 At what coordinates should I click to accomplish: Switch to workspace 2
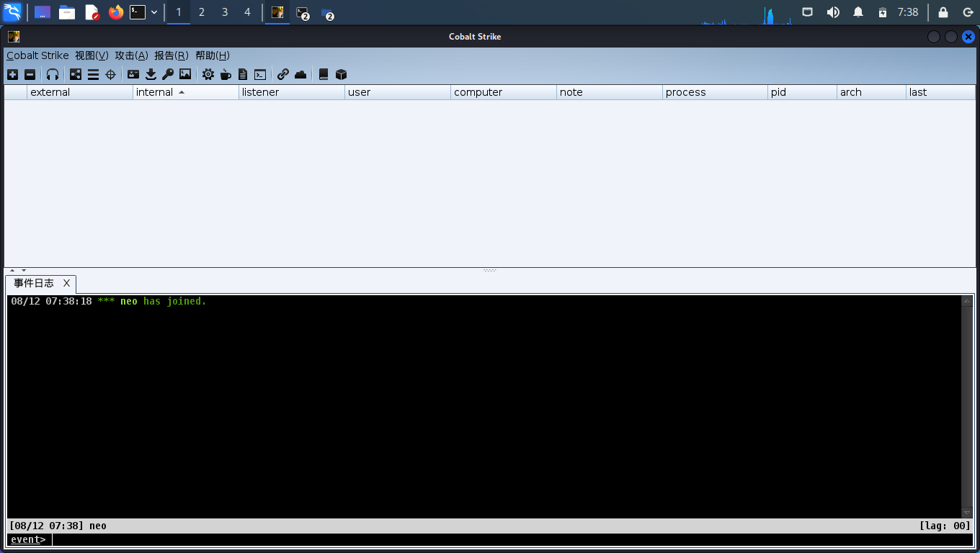[x=202, y=12]
